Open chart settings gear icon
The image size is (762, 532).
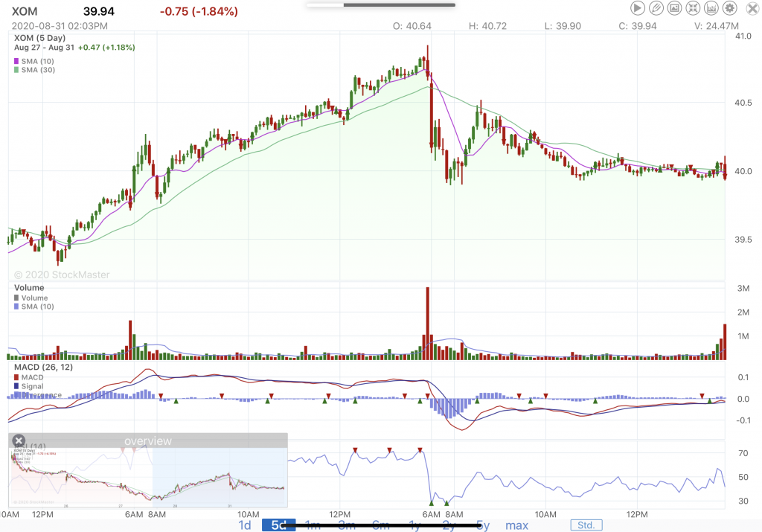[730, 9]
